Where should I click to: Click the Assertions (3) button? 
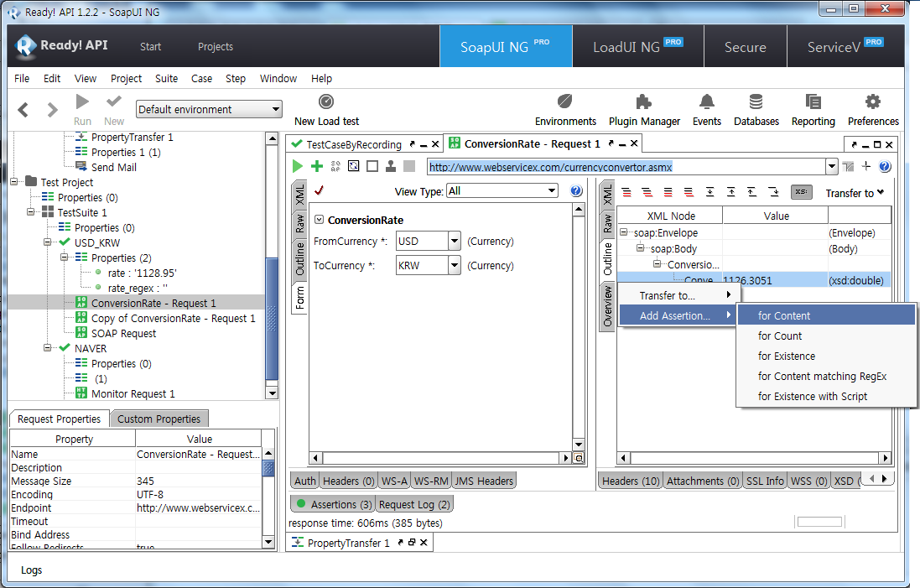point(334,505)
